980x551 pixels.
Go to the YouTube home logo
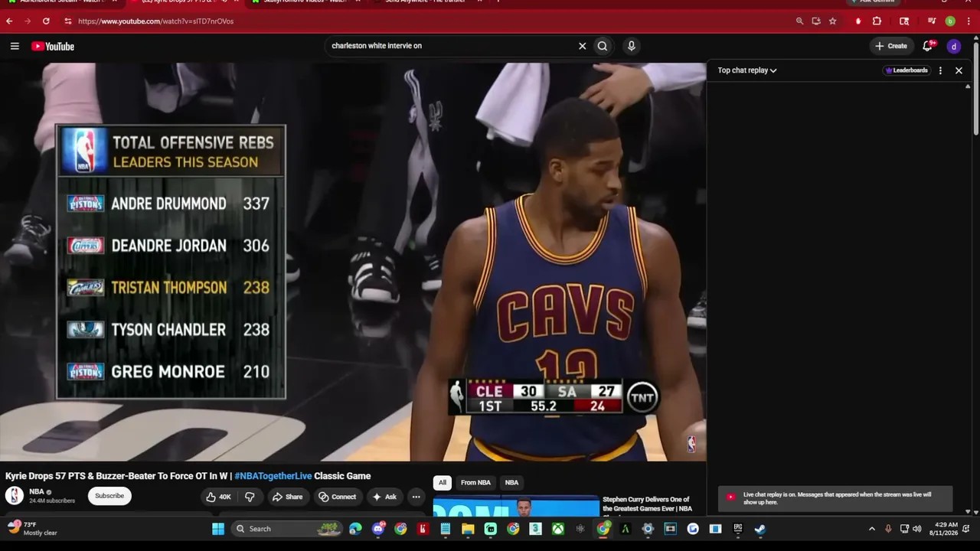pos(53,47)
